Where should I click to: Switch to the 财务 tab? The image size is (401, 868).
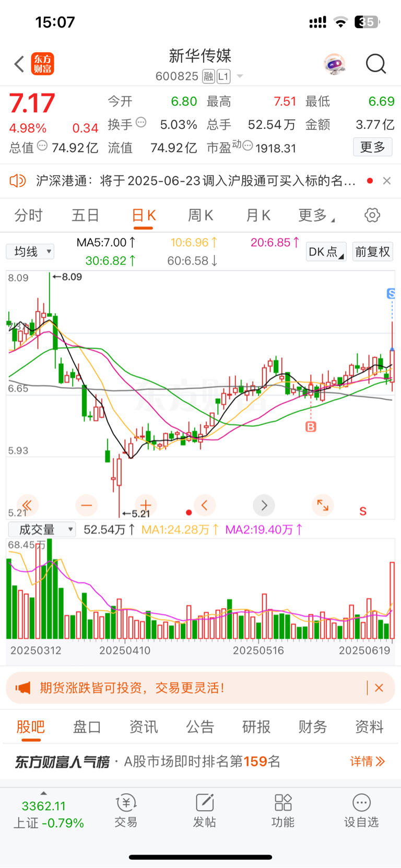tap(313, 727)
